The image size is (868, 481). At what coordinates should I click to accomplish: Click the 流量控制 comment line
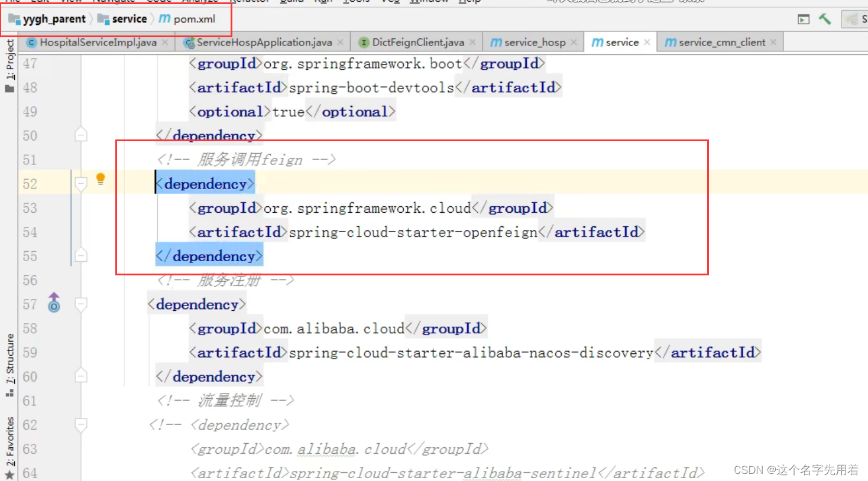(x=225, y=401)
